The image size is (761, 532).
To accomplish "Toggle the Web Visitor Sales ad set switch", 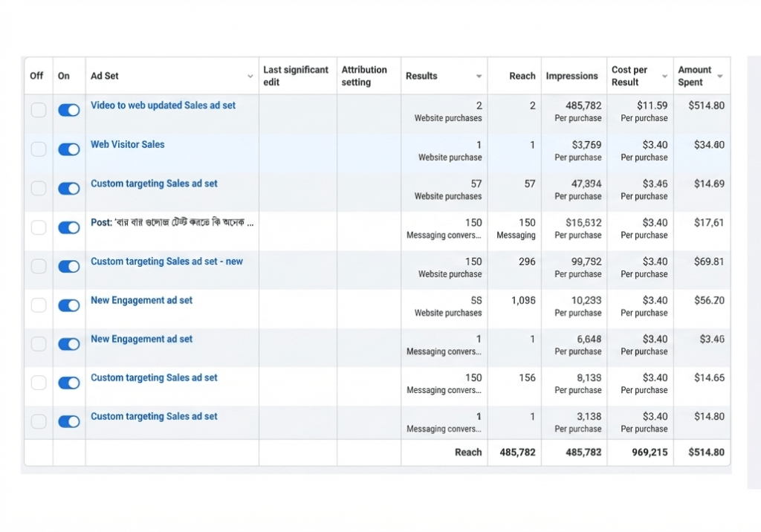I will [69, 149].
